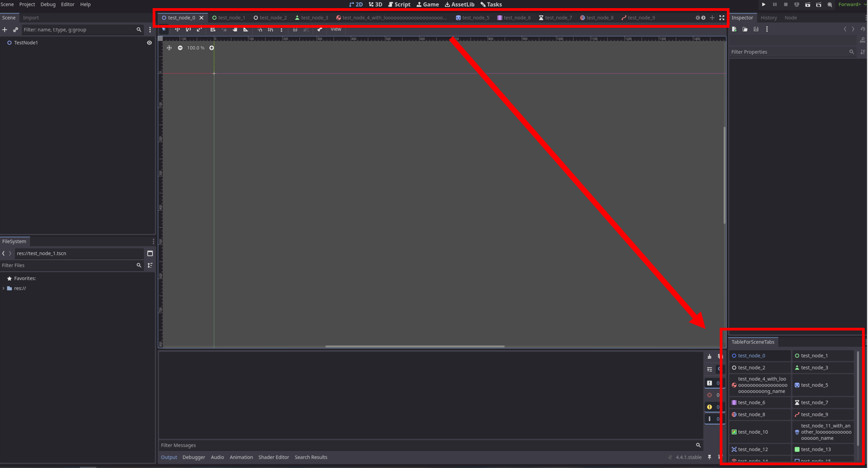This screenshot has height=468, width=868.
Task: Activate the Scale Mode tool
Action: [x=199, y=29]
